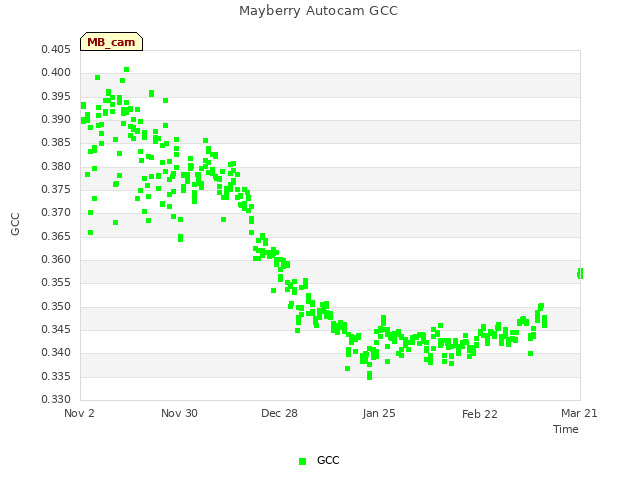Screen dimensions: 640x480
Task: Click the 0.350 y-axis value
Action: [x=56, y=306]
